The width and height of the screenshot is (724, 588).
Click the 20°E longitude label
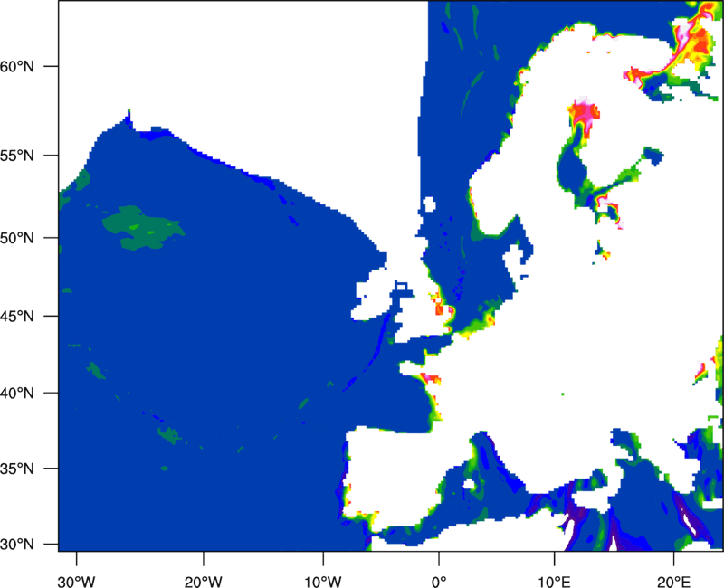[x=673, y=582]
